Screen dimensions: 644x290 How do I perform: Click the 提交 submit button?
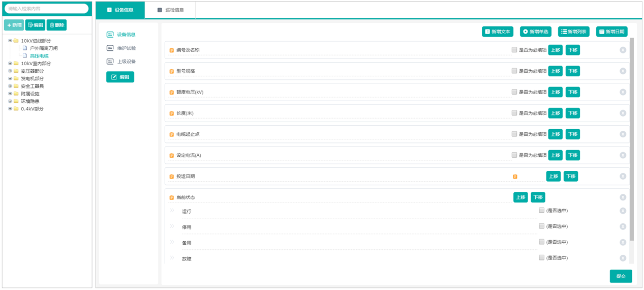click(x=621, y=276)
